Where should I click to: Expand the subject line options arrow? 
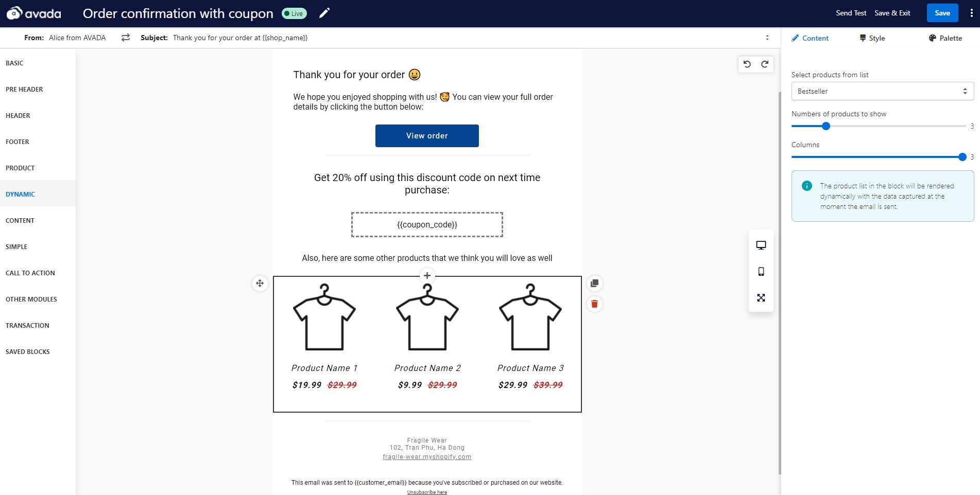tap(767, 38)
